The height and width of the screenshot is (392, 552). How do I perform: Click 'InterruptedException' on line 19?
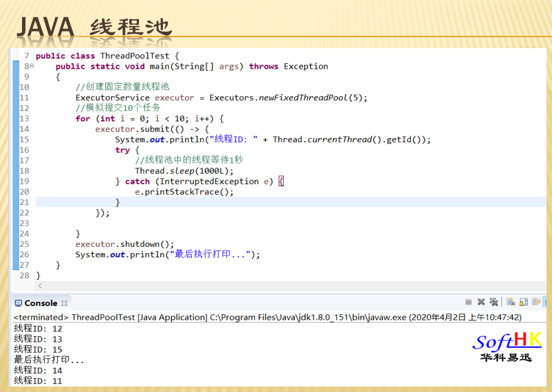pos(209,182)
